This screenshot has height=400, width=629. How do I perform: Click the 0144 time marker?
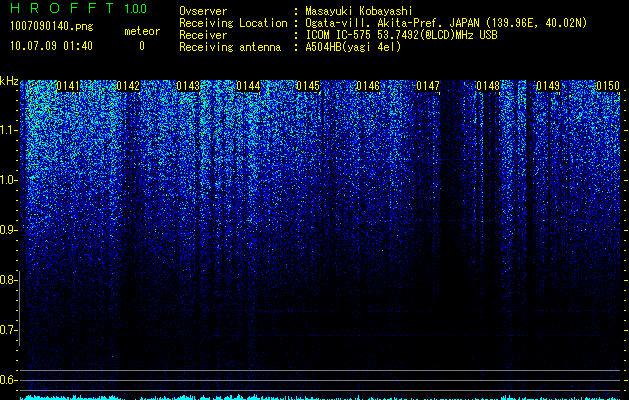point(248,86)
